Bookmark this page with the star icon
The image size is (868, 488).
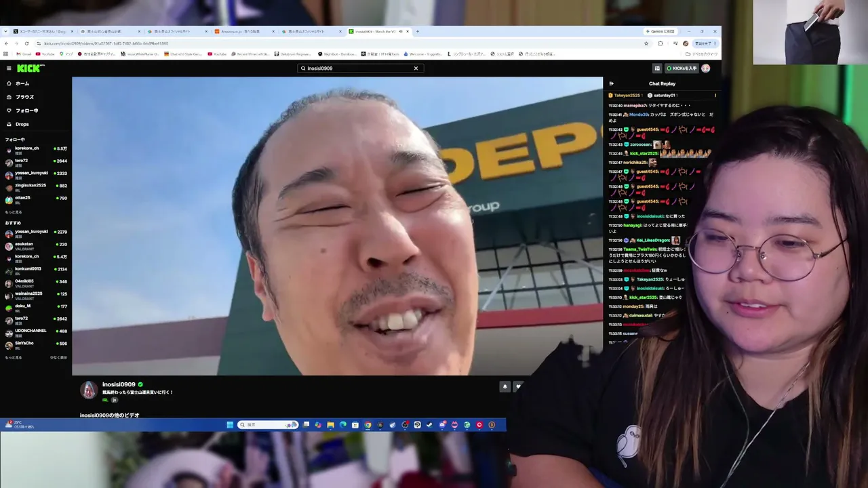[646, 43]
